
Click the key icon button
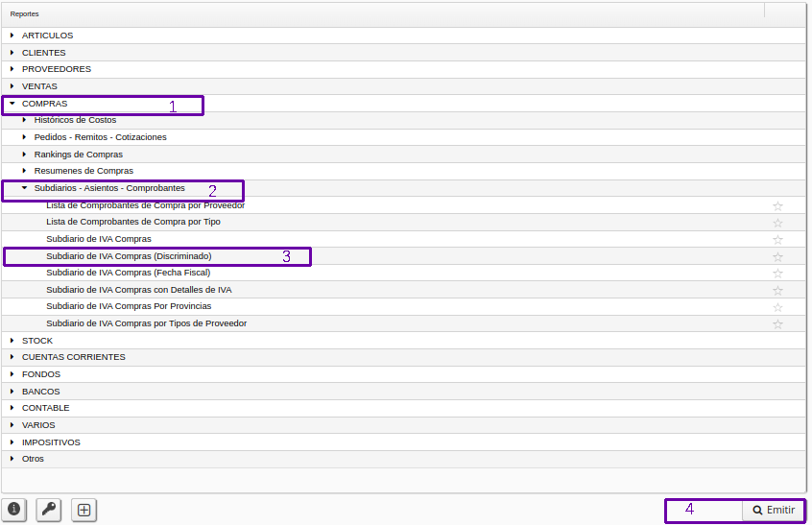coord(49,510)
